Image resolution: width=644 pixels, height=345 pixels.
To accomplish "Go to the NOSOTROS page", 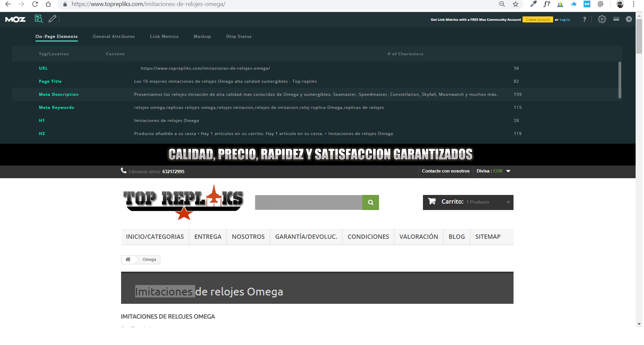I will click(x=248, y=237).
